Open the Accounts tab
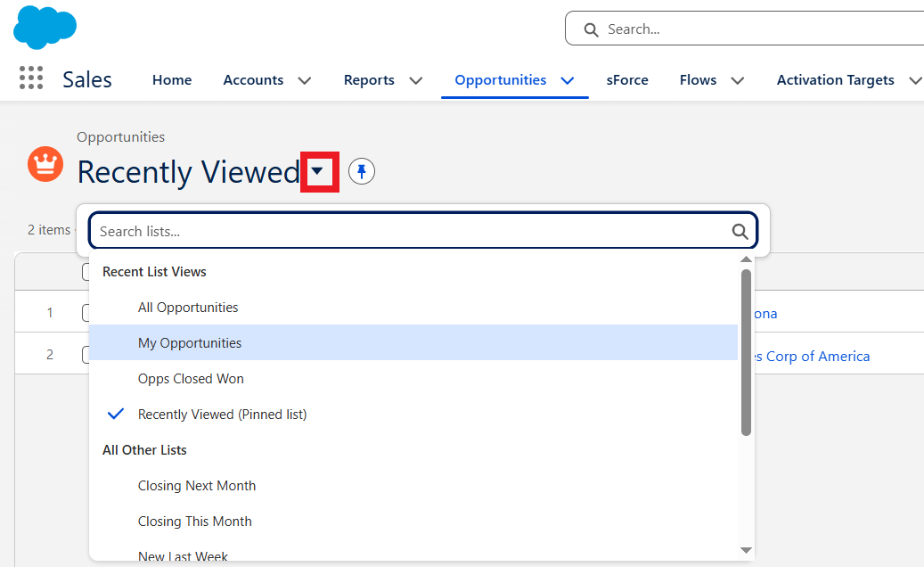 [253, 79]
